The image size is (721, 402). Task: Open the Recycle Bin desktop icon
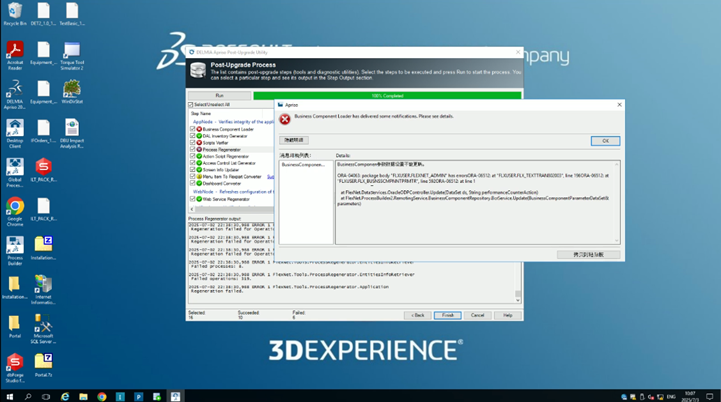click(x=15, y=14)
